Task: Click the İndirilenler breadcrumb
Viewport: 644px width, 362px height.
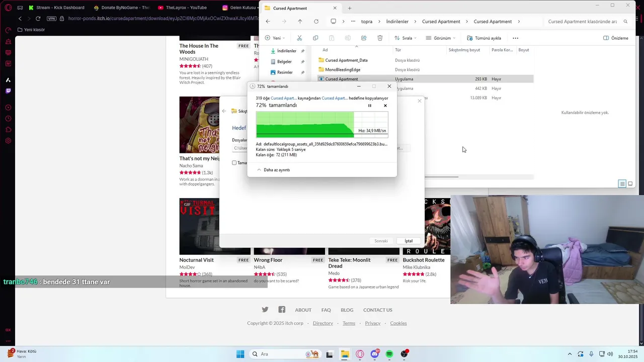Action: pos(397,22)
